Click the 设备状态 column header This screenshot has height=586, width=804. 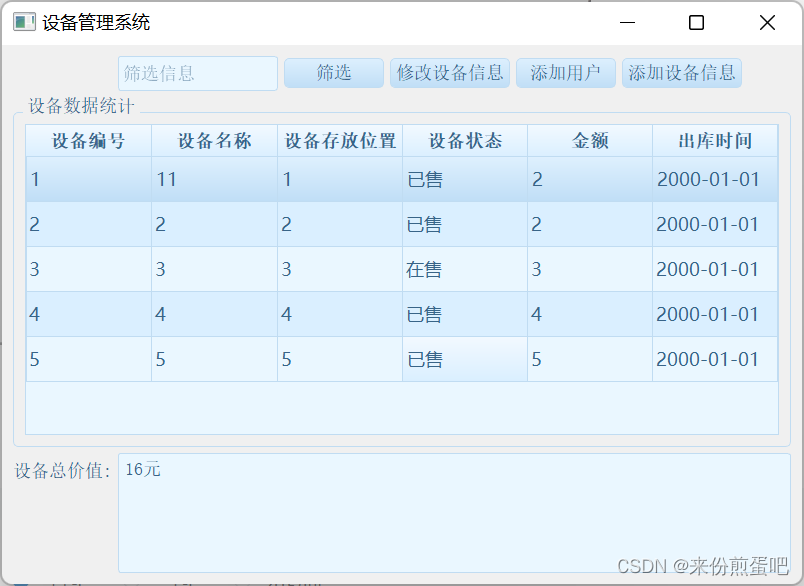coord(464,140)
